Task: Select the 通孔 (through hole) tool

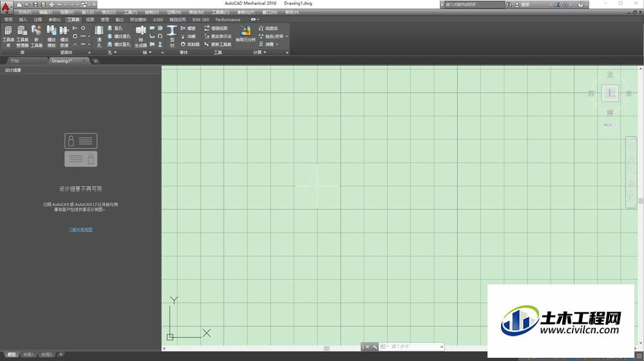Action: coord(99,35)
